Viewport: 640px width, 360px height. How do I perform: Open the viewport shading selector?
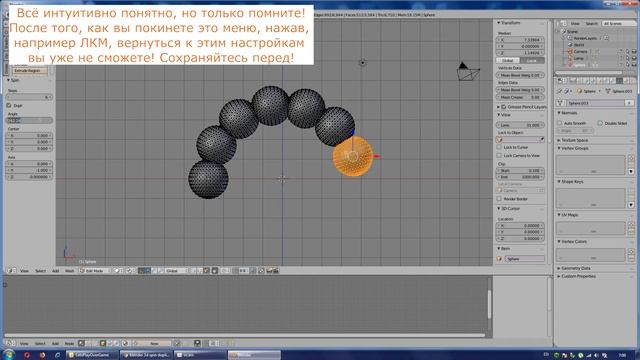tap(118, 271)
